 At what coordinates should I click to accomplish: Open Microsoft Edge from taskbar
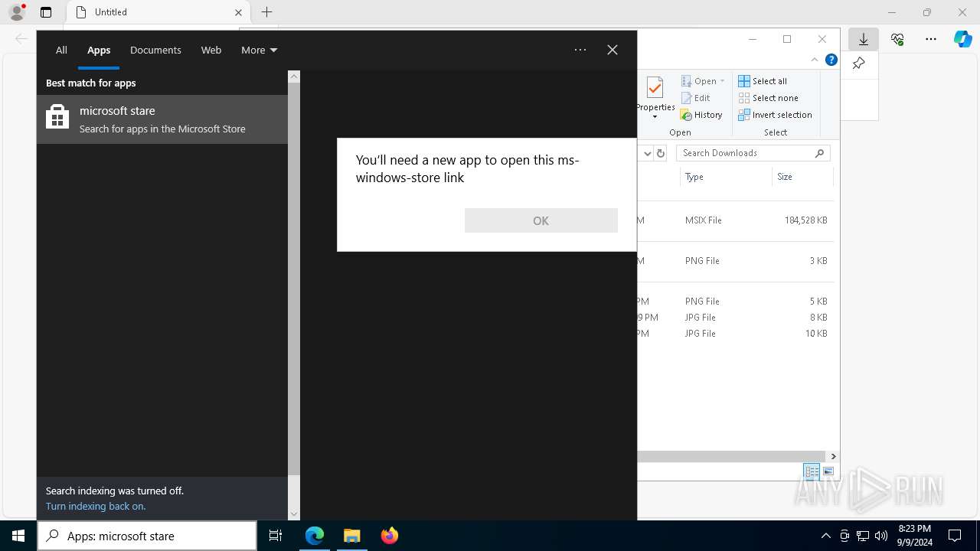[315, 536]
